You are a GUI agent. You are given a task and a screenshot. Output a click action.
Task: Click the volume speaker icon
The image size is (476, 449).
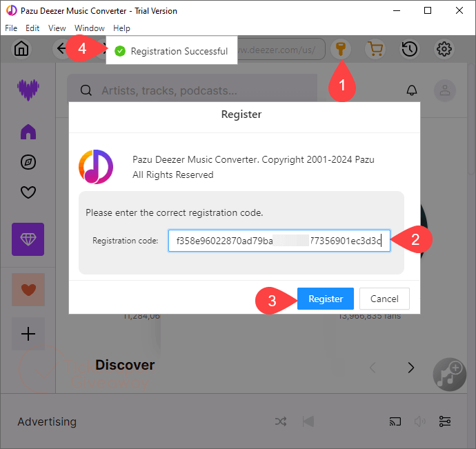420,421
